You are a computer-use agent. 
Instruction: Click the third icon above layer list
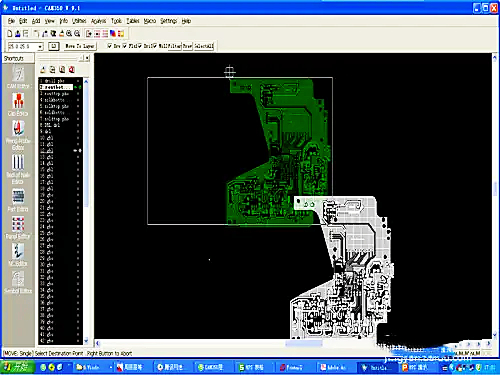click(62, 69)
